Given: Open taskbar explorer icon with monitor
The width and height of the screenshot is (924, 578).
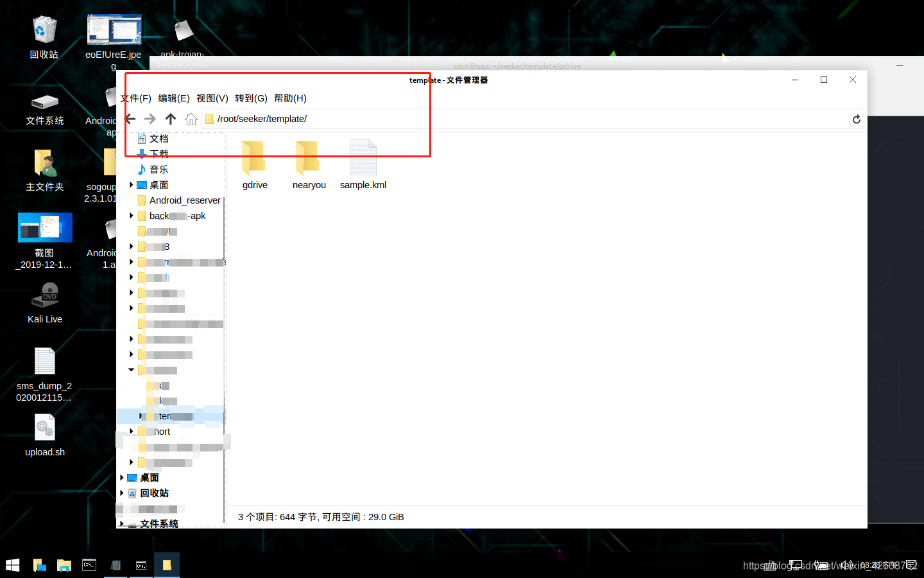Looking at the screenshot, I should (39, 565).
